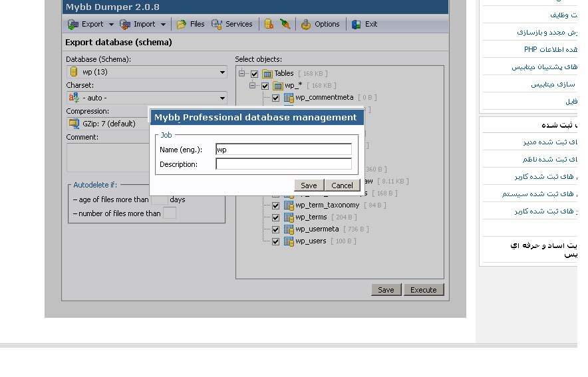
Task: Uncheck the Tables root checkbox
Action: click(254, 74)
